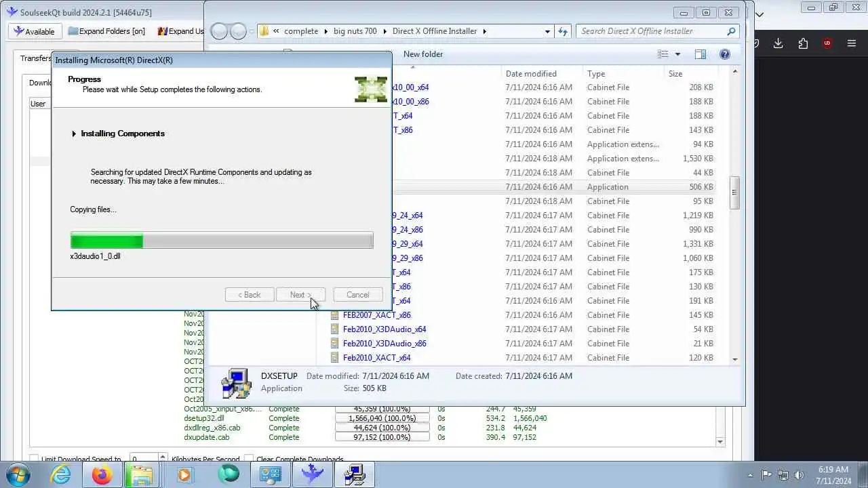Click the Back button in DirectX installer
Viewport: 868px width, 488px height.
click(x=249, y=295)
